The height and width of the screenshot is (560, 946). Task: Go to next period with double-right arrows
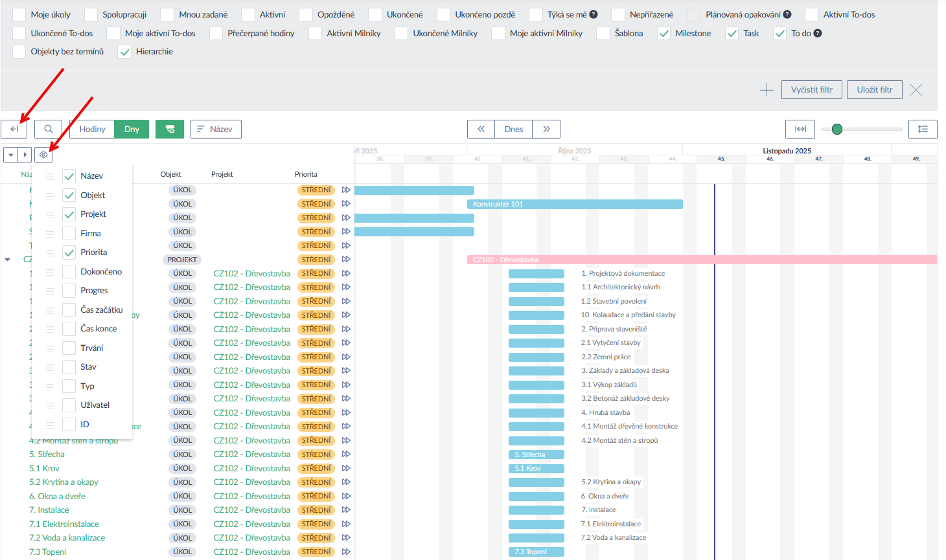(x=546, y=129)
